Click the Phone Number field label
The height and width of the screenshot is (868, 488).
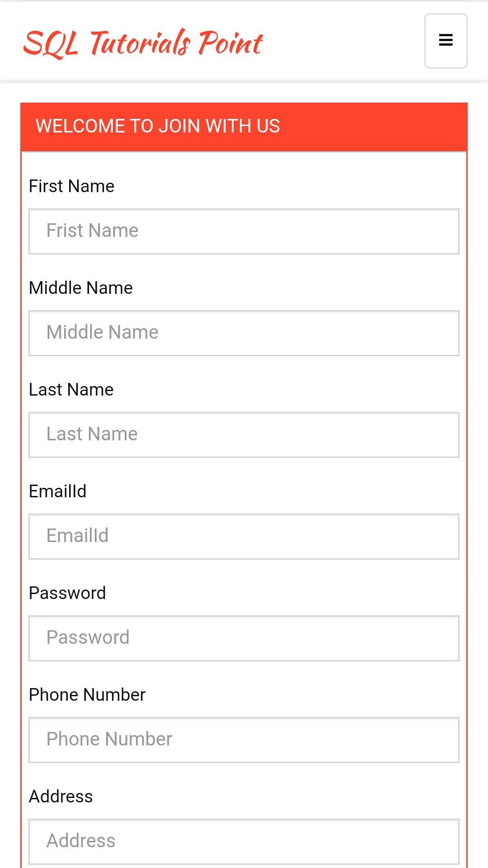[87, 695]
